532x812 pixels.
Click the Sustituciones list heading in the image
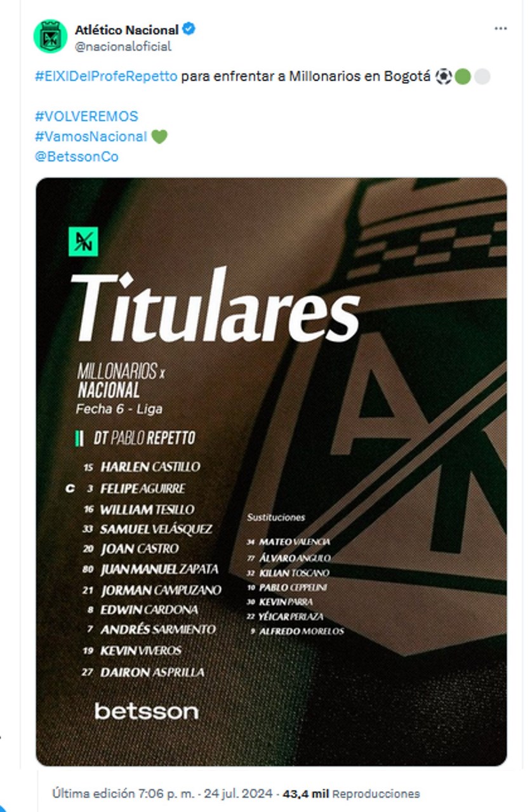tap(276, 518)
